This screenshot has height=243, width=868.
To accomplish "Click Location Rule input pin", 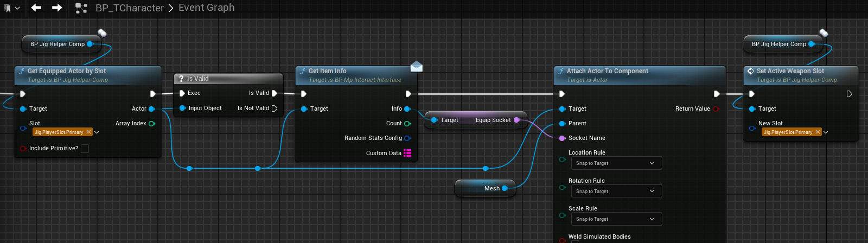I will (x=562, y=159).
